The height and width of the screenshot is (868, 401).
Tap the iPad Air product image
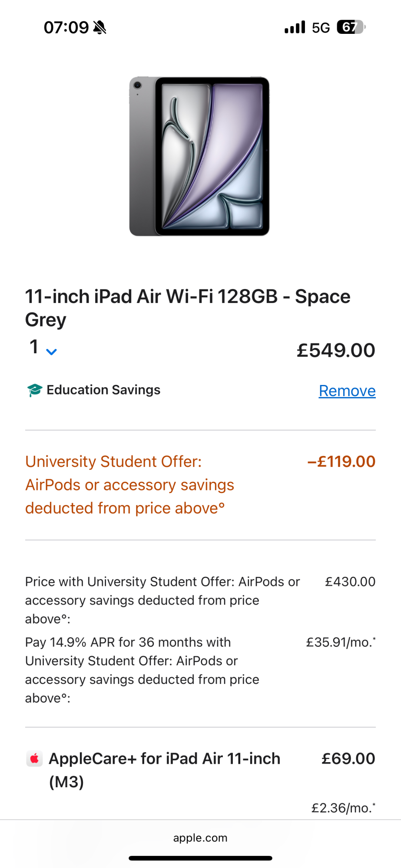tap(199, 156)
